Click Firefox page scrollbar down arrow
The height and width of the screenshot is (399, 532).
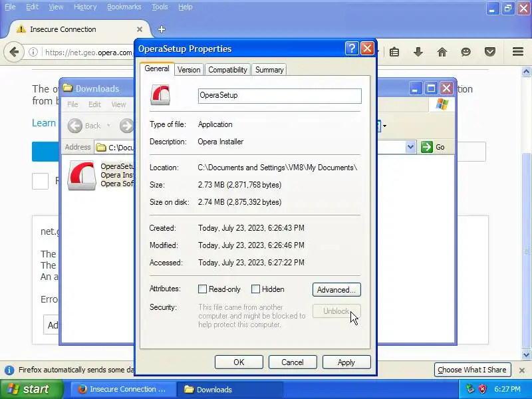point(526,355)
